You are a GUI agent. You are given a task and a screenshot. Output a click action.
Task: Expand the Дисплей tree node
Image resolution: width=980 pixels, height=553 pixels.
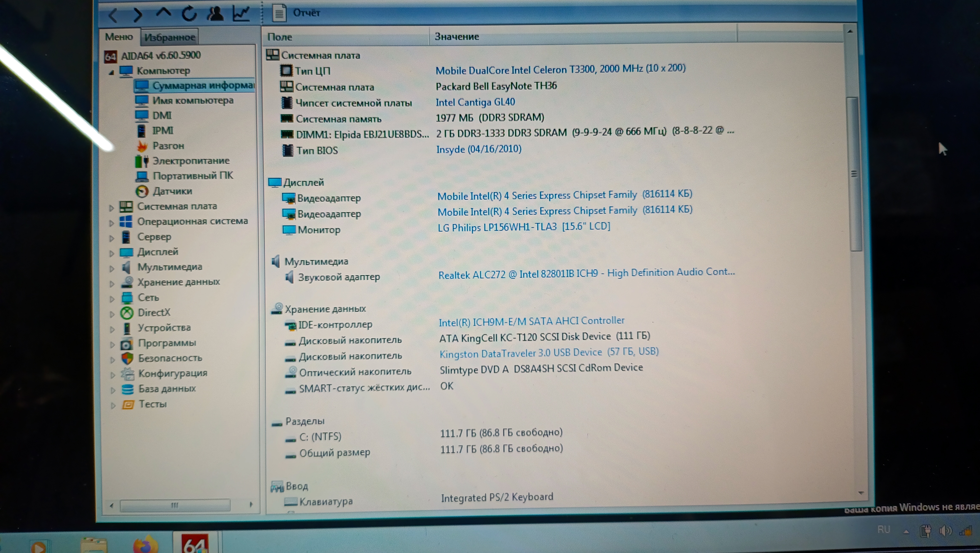click(112, 253)
